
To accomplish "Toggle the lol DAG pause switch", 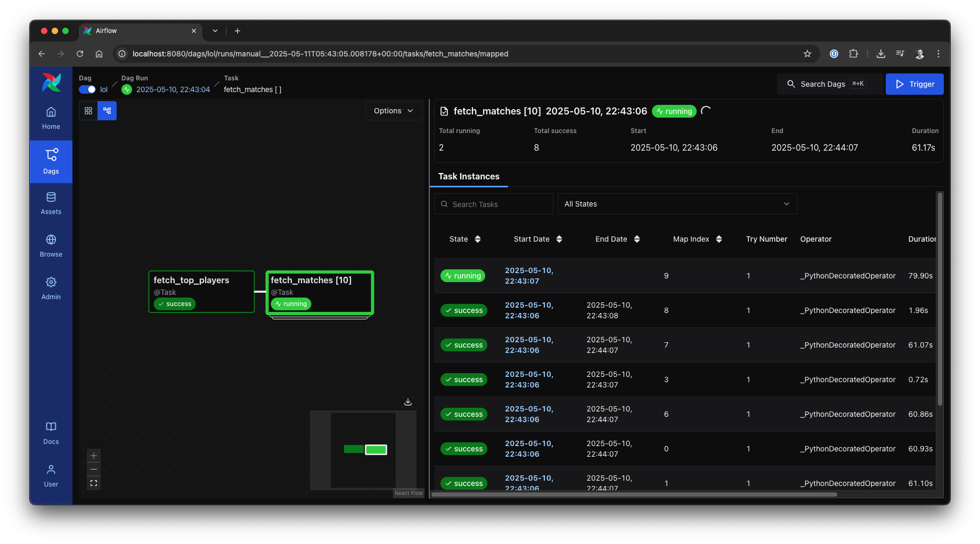I will (x=87, y=89).
